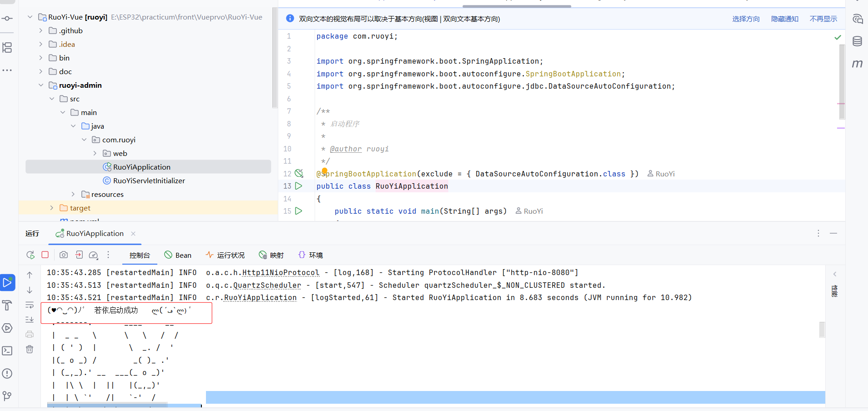868x411 pixels.
Task: Collapse the ruoyi-admin module
Action: point(41,85)
